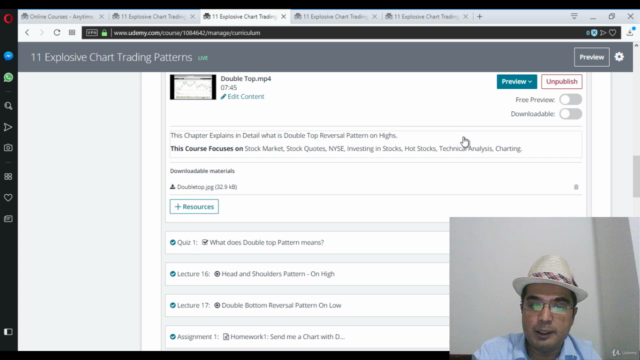Delete the Doubletop.jpg resource
This screenshot has width=640, height=360.
coord(576,187)
